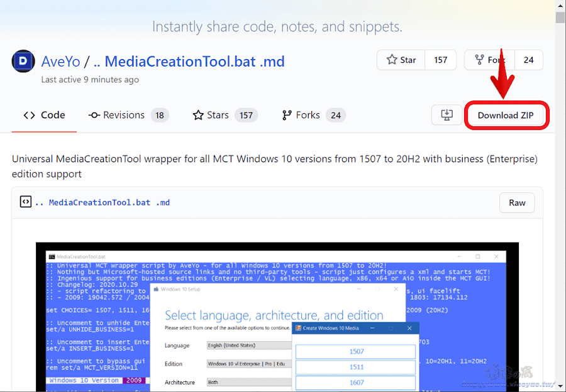View the 24 count beside the Fork button

click(528, 60)
